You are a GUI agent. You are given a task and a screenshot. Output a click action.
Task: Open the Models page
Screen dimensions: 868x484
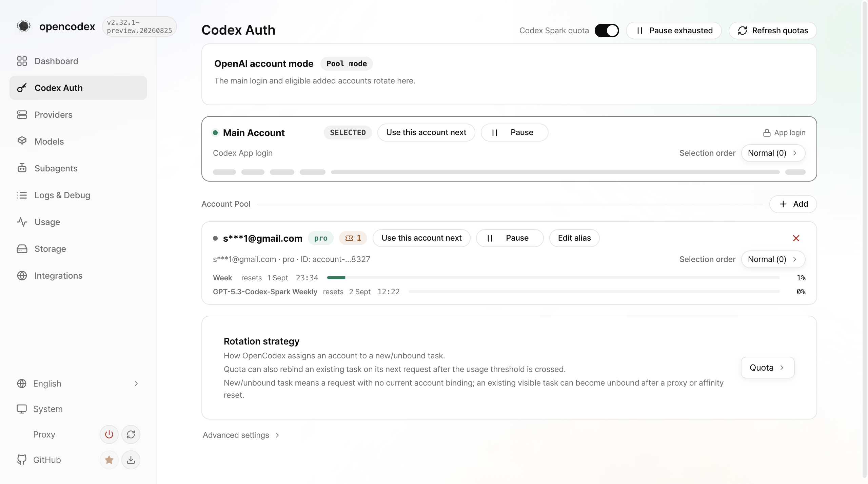coord(78,142)
